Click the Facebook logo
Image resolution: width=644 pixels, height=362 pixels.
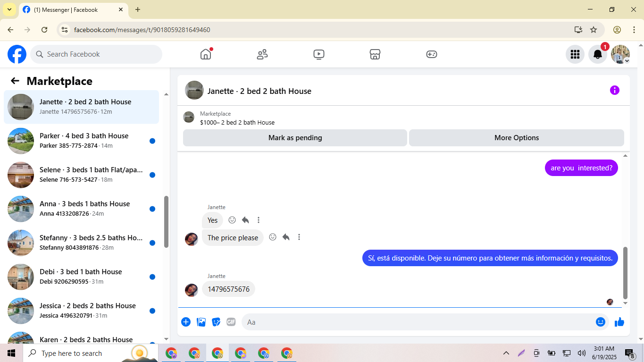(x=17, y=54)
